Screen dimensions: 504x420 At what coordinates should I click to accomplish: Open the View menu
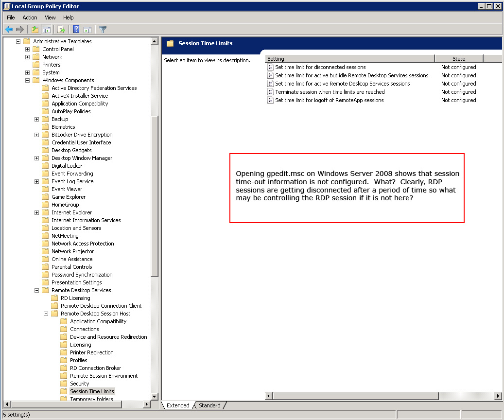(50, 17)
